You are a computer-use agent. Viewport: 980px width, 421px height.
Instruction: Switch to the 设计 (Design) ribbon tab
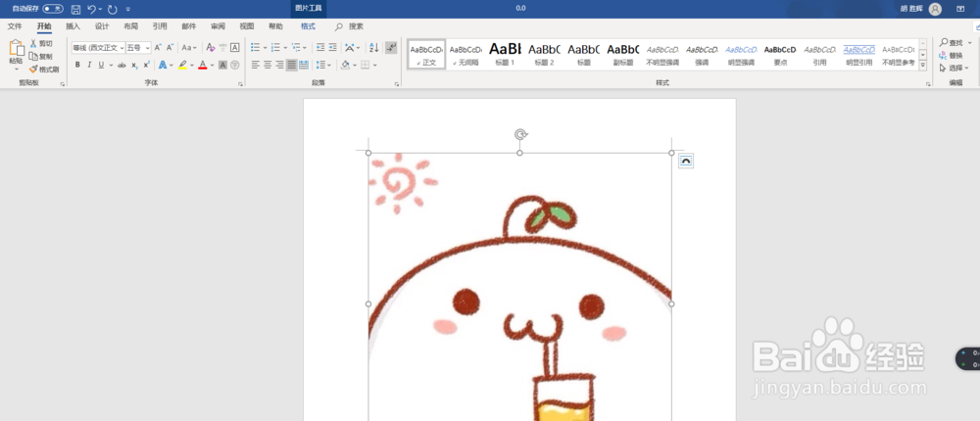click(x=102, y=26)
